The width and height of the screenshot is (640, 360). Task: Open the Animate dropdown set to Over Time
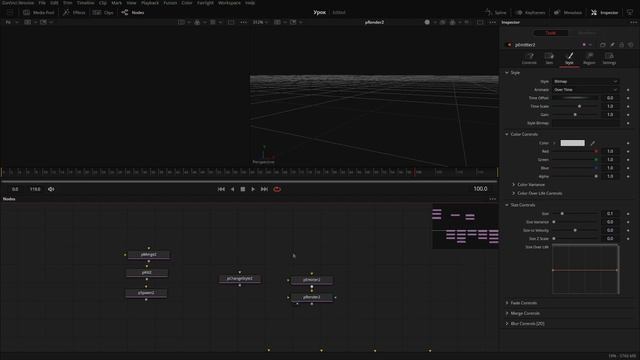coord(585,90)
